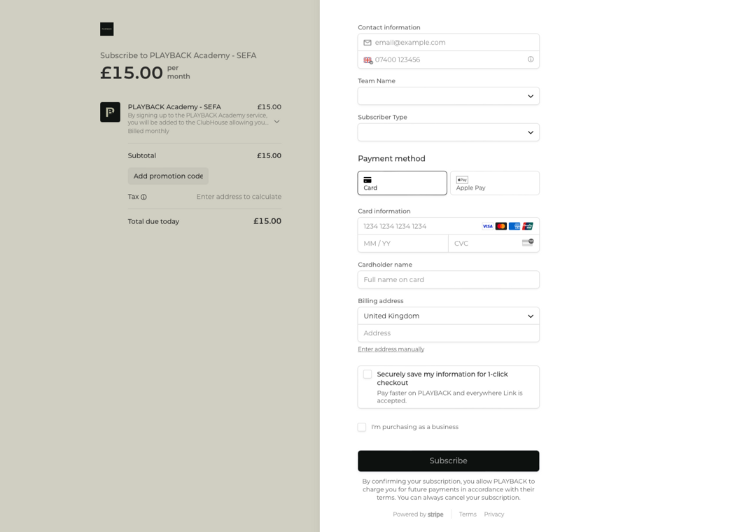Switch to the Apple Pay payment tab
This screenshot has height=532, width=756.
tap(495, 183)
